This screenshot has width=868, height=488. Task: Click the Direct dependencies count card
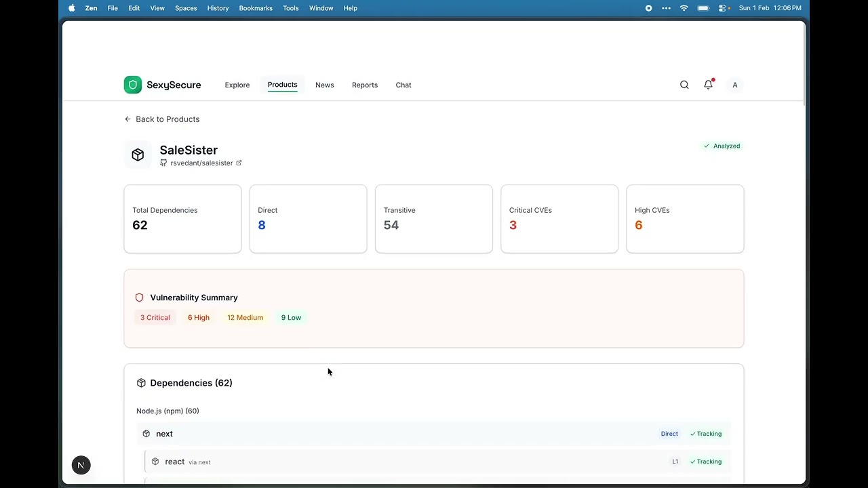click(308, 219)
